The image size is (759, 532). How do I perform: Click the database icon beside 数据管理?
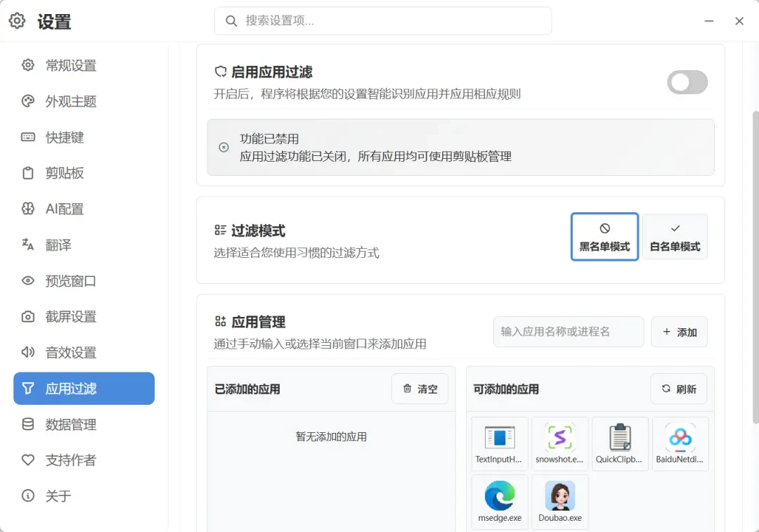(28, 424)
